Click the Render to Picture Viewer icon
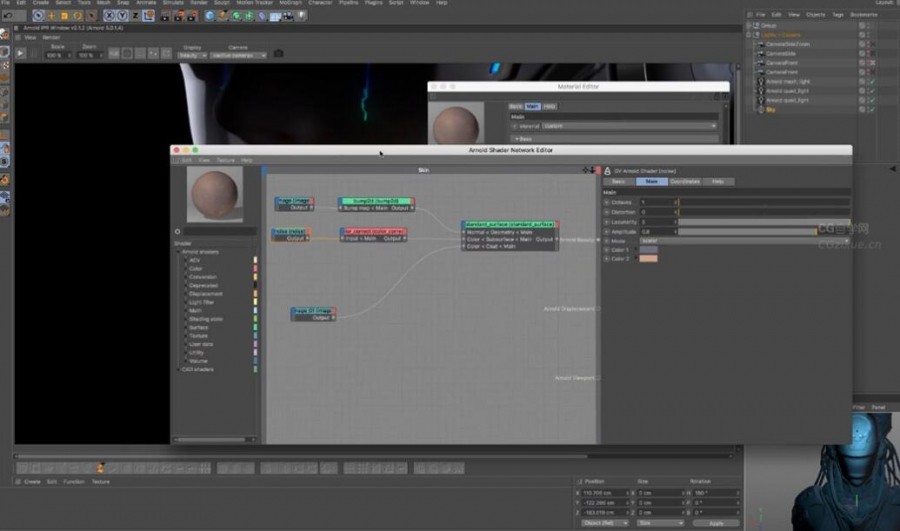 coord(179,16)
